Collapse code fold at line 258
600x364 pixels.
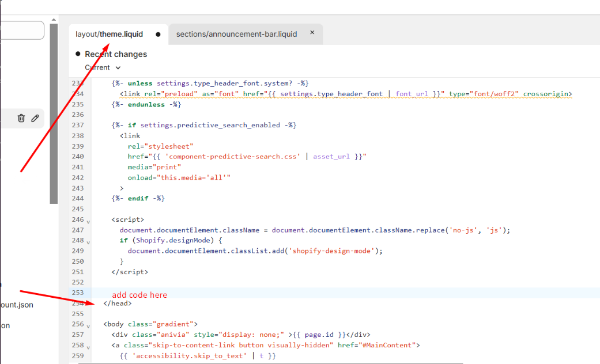(x=88, y=347)
